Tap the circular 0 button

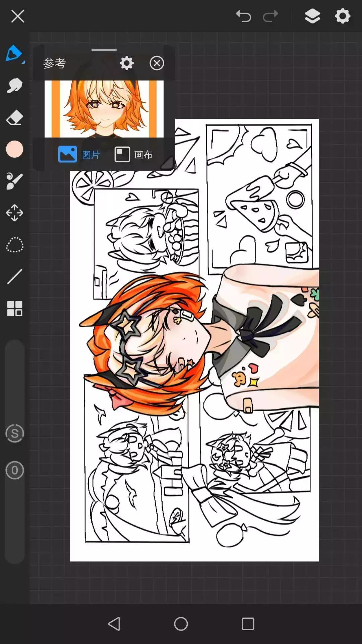coord(14,470)
